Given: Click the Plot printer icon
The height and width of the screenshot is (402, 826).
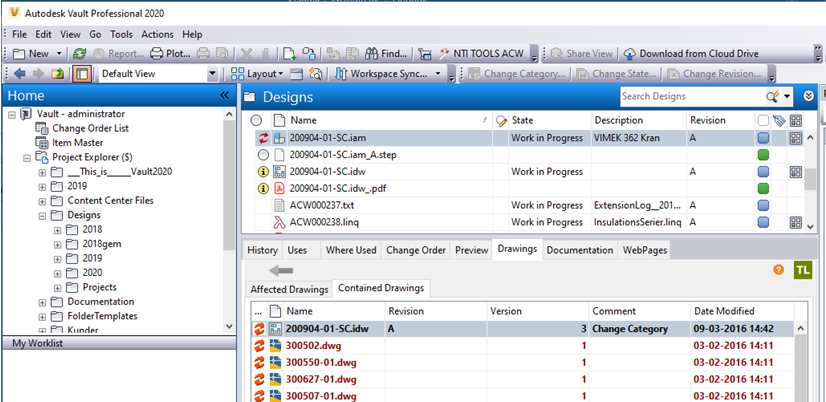Looking at the screenshot, I should [x=157, y=53].
